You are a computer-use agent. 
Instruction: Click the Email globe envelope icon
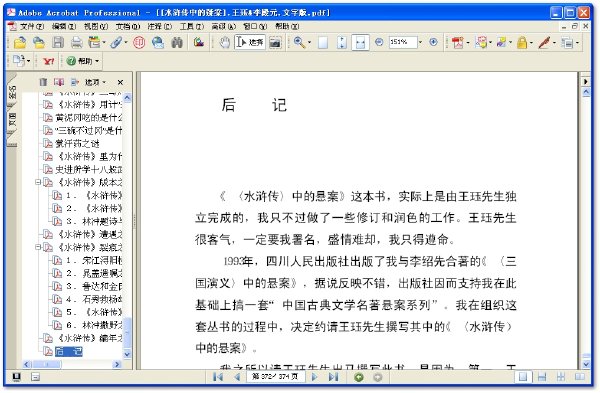[158, 42]
